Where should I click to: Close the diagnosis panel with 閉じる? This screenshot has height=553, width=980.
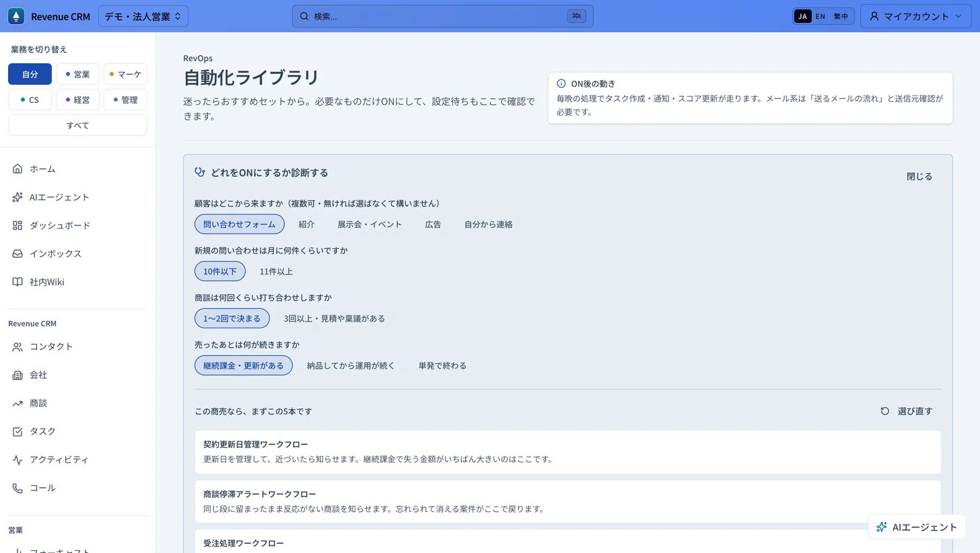[x=919, y=176]
